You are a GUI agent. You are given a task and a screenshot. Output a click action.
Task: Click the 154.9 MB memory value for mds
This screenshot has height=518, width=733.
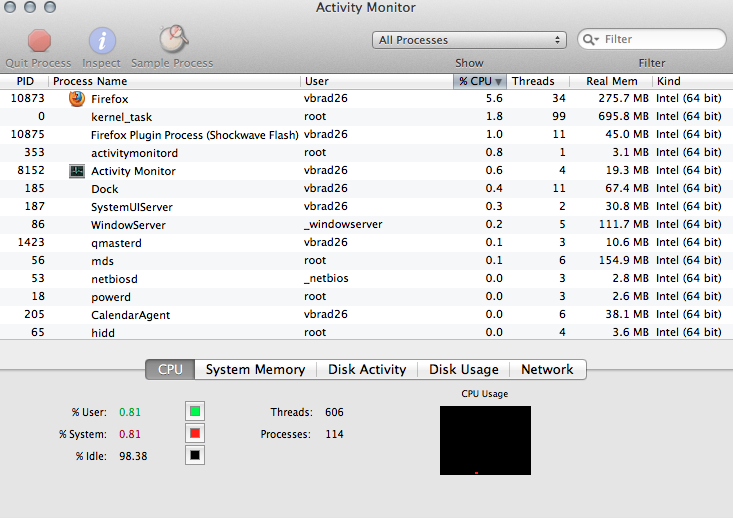click(624, 260)
